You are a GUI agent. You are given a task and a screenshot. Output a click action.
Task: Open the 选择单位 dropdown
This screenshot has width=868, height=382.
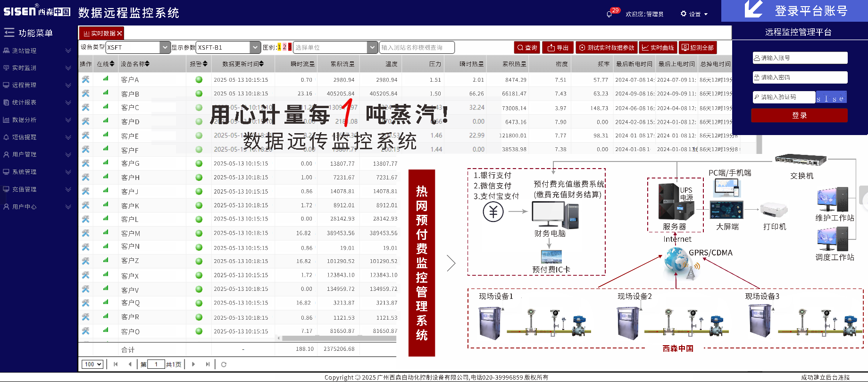373,47
